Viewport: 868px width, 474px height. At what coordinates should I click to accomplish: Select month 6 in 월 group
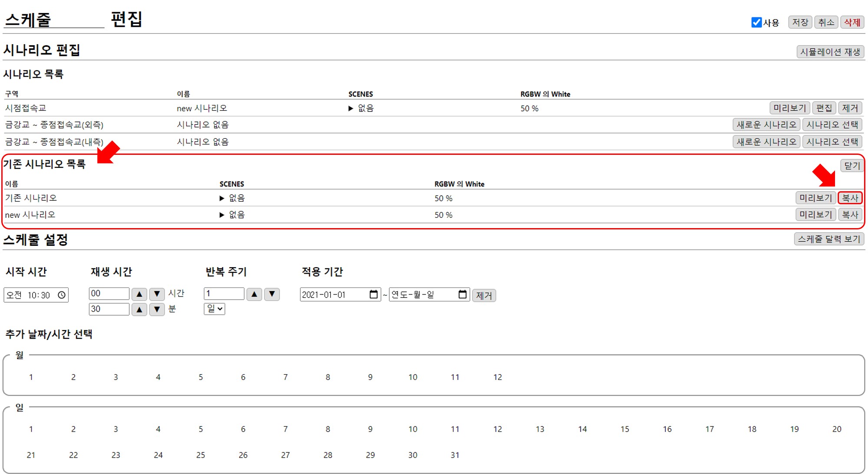pos(243,377)
